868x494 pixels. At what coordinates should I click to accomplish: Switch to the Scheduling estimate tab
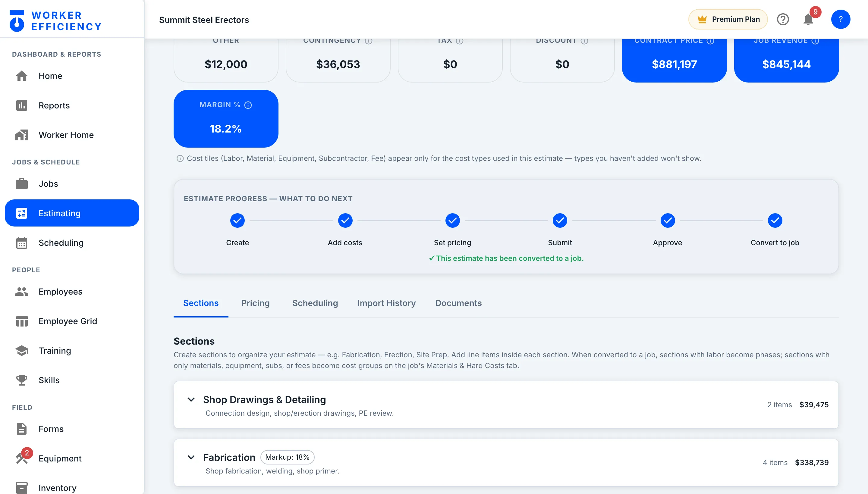pyautogui.click(x=315, y=303)
